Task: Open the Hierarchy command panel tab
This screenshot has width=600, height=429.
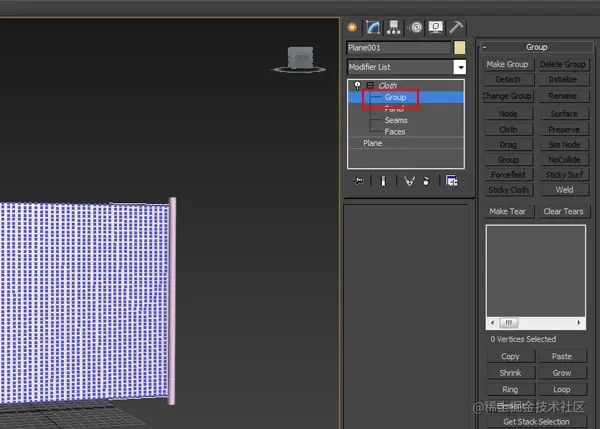Action: tap(393, 27)
